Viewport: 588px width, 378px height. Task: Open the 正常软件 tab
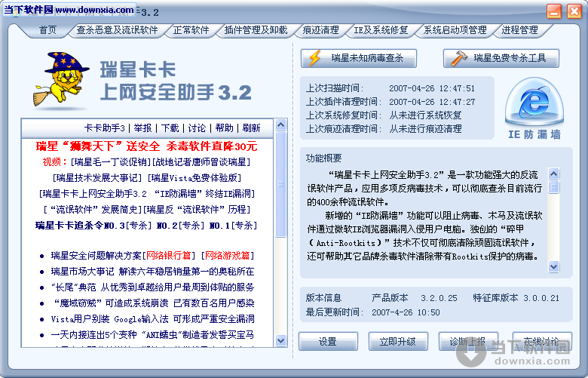point(191,30)
